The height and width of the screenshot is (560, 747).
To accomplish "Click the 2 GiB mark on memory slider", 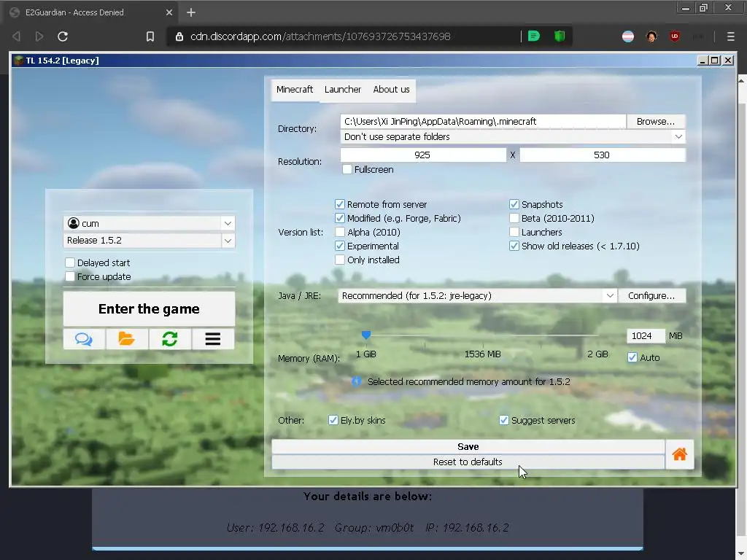I will pyautogui.click(x=597, y=354).
